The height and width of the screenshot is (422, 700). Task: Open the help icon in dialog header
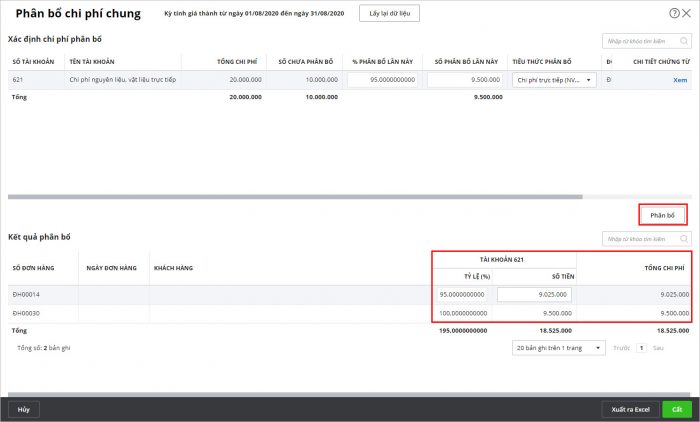pos(673,13)
